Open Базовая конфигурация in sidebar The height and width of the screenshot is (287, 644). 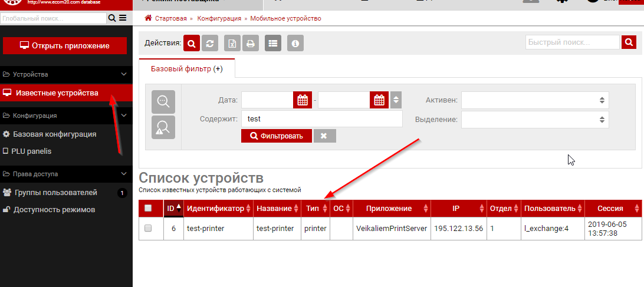[x=54, y=134]
